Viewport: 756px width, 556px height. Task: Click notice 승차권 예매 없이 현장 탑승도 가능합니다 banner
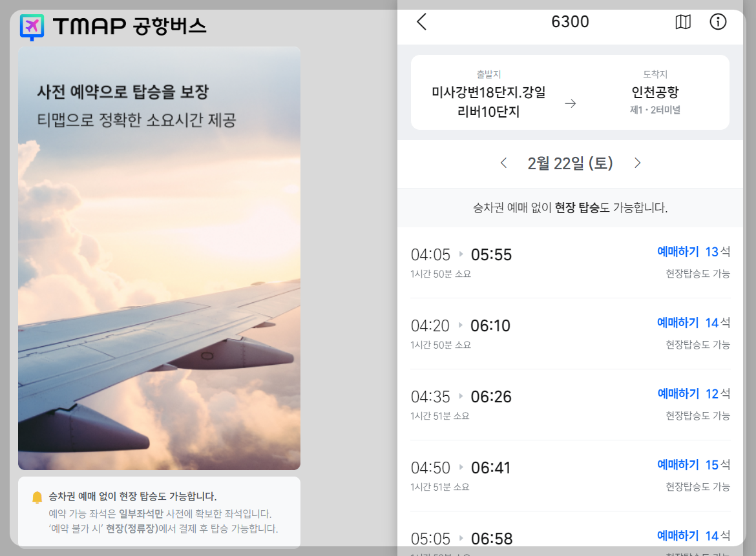[570, 208]
